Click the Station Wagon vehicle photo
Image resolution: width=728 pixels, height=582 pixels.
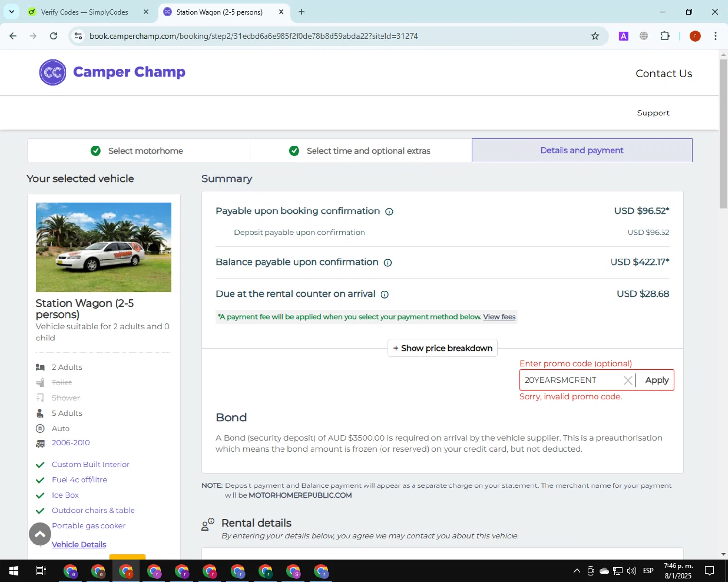(103, 247)
